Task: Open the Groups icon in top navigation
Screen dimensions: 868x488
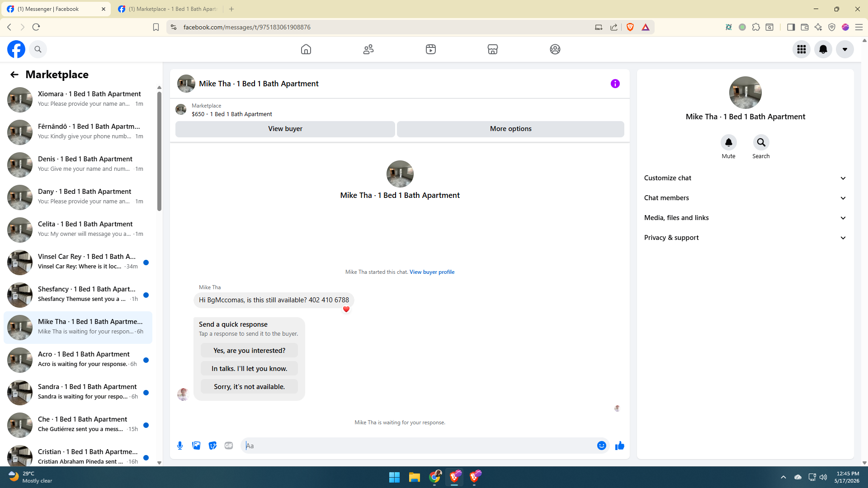Action: pyautogui.click(x=555, y=49)
